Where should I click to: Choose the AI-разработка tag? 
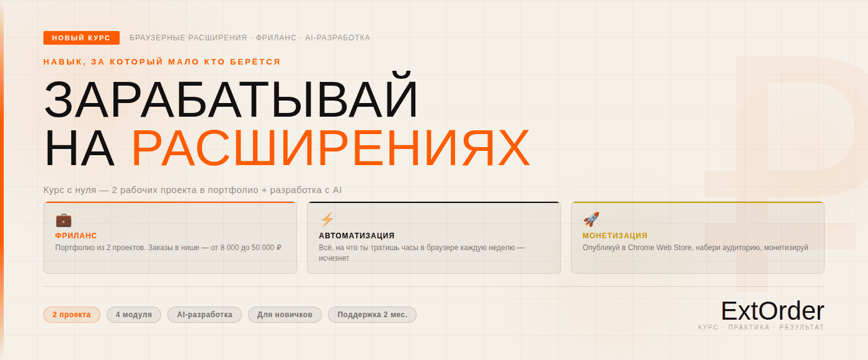205,315
